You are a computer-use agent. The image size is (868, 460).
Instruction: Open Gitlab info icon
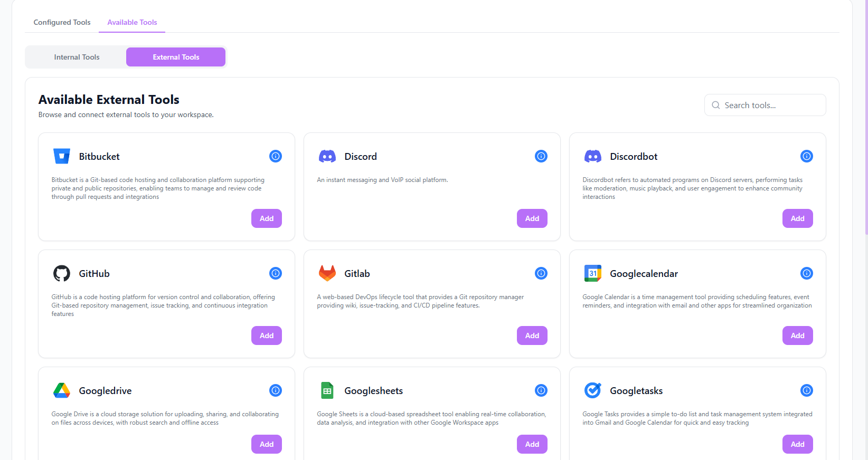[541, 273]
